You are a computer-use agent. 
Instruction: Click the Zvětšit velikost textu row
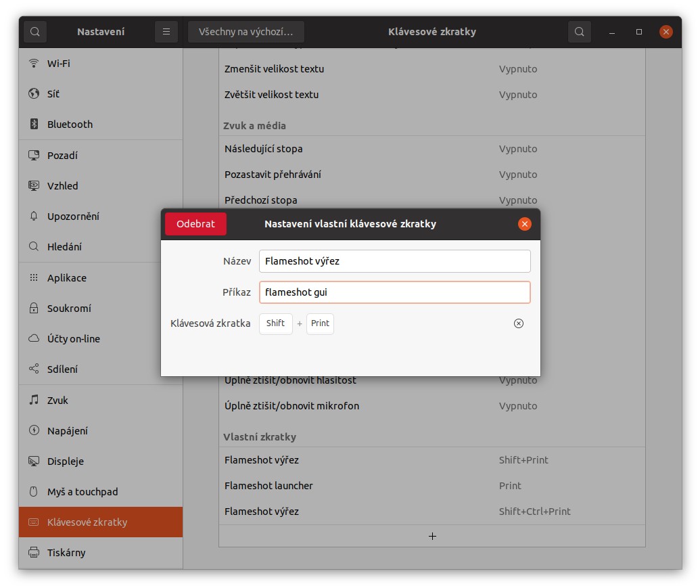432,95
